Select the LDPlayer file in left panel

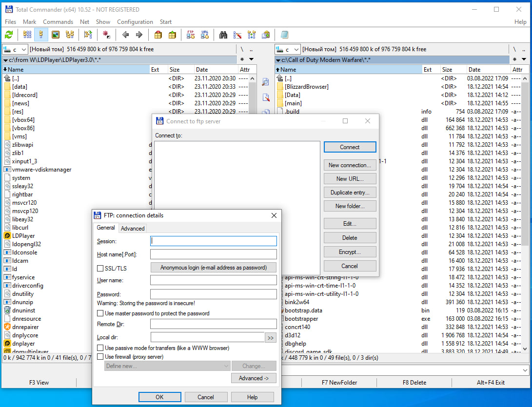[23, 236]
